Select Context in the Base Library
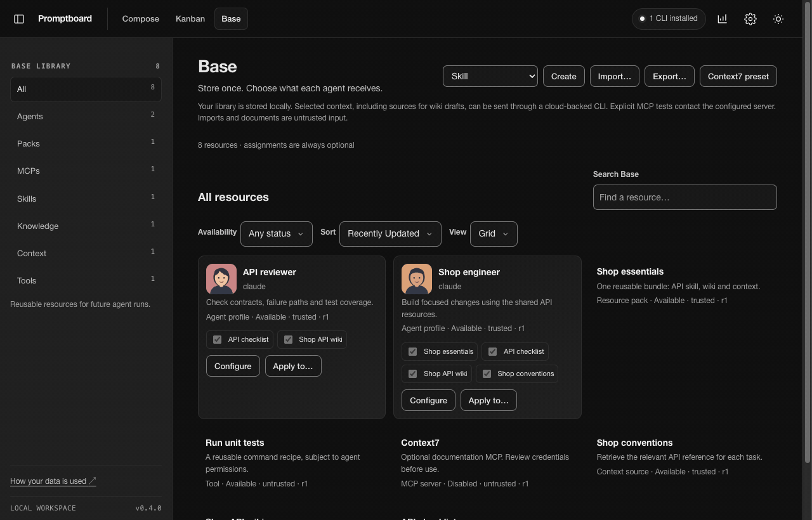 point(86,254)
